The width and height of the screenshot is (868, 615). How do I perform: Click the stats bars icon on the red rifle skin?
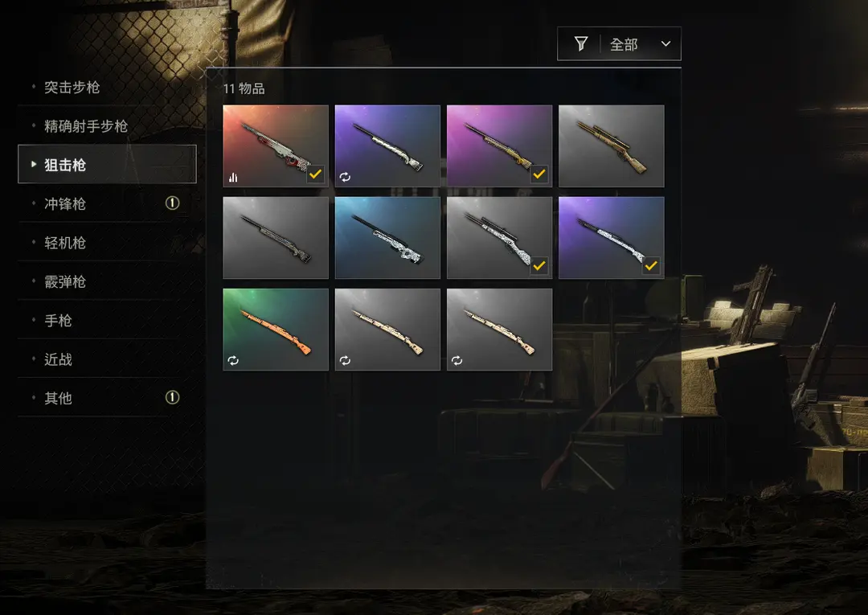click(x=233, y=177)
